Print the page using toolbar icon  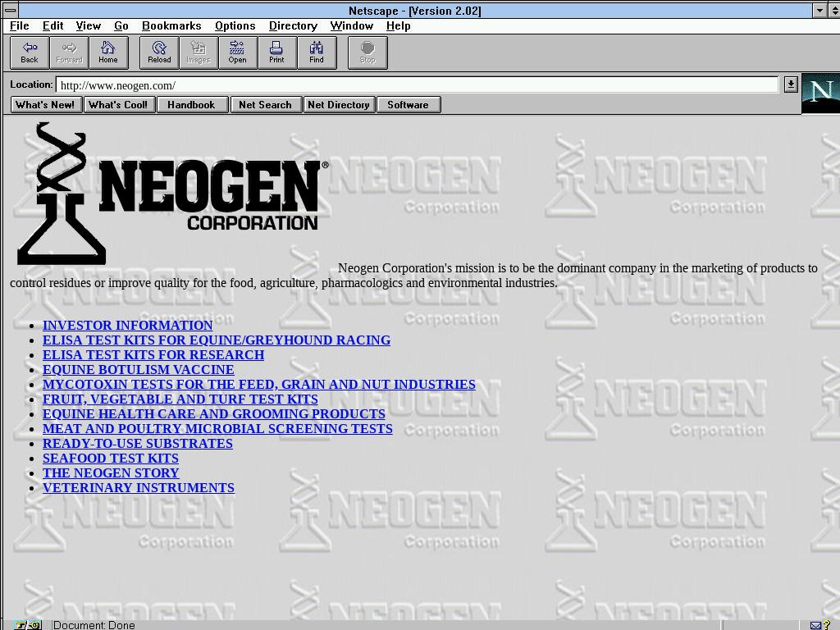coord(276,52)
